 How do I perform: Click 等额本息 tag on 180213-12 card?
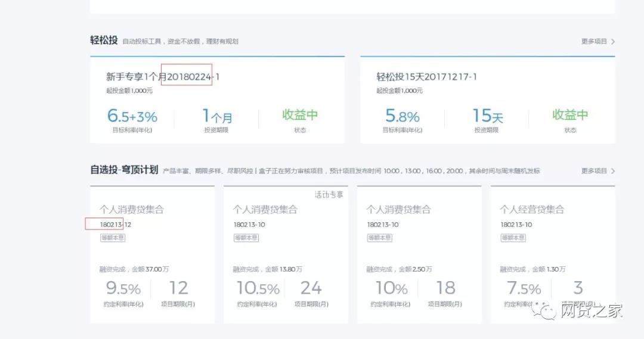pos(113,238)
